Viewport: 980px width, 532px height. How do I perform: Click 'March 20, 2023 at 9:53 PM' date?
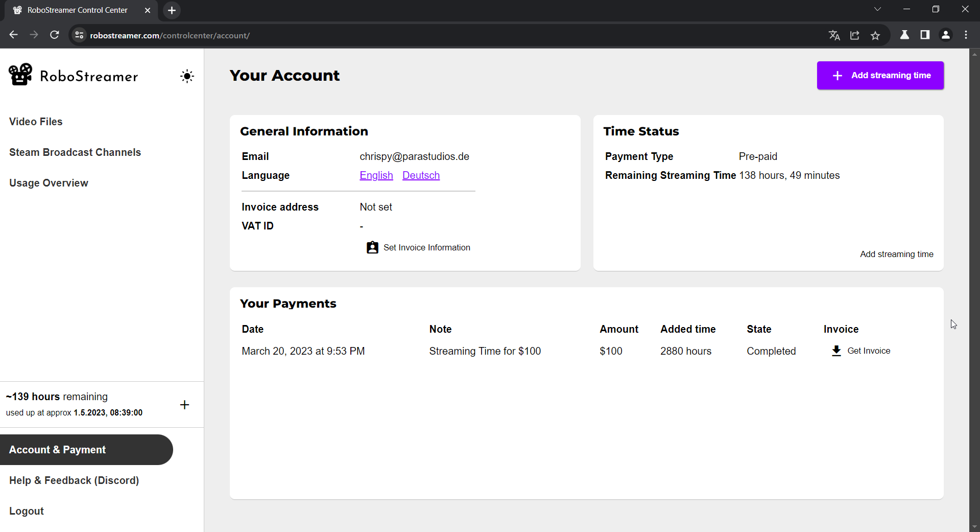303,351
